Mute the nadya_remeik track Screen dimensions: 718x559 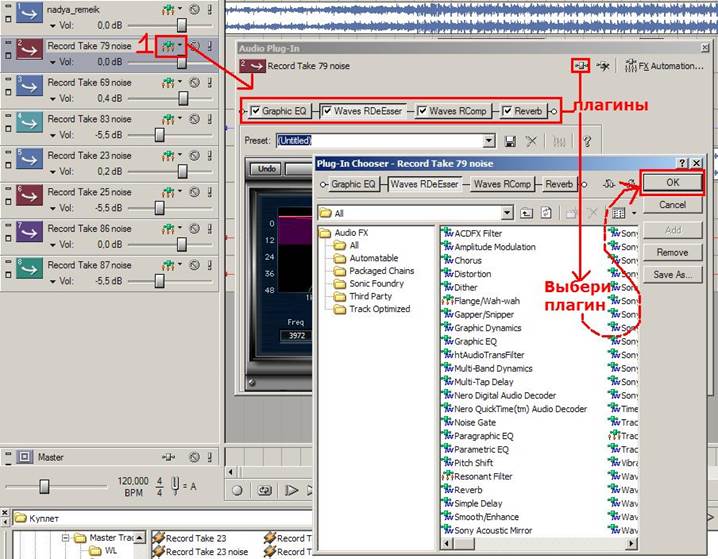[x=195, y=9]
